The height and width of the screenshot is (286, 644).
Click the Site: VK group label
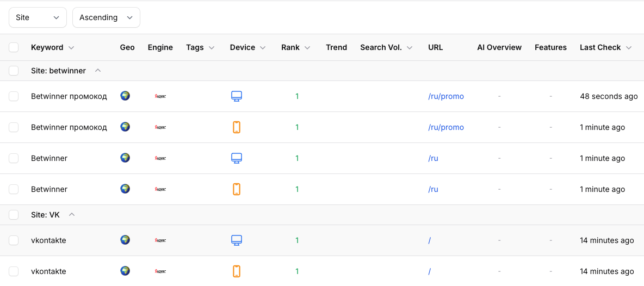45,215
